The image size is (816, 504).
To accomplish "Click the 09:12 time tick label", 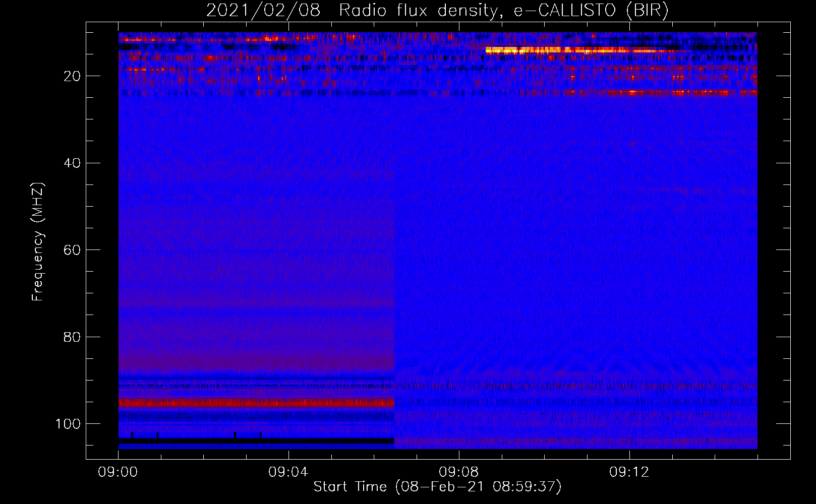I will 629,472.
